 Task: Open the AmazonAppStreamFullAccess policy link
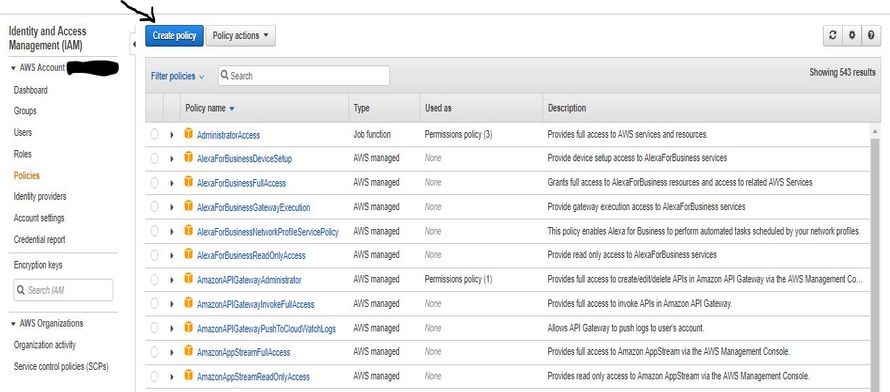(244, 352)
